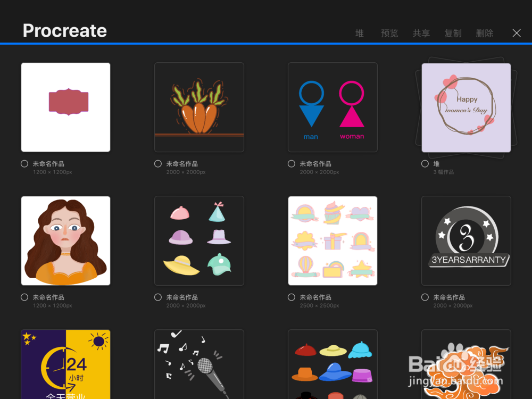This screenshot has height=399, width=532.
Task: Click 未命名作品 title under pink label artwork
Action: point(48,163)
